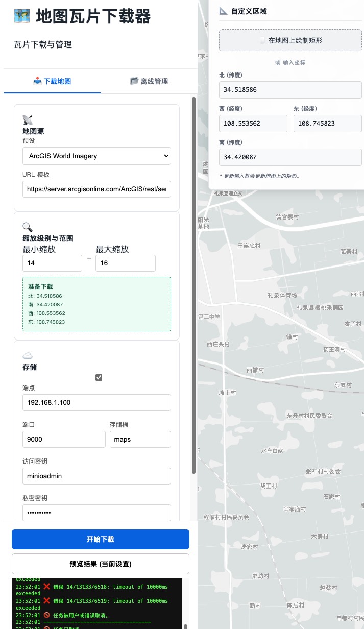Click 预览结果 (当前设置) button
This screenshot has width=364, height=629.
pos(101,564)
